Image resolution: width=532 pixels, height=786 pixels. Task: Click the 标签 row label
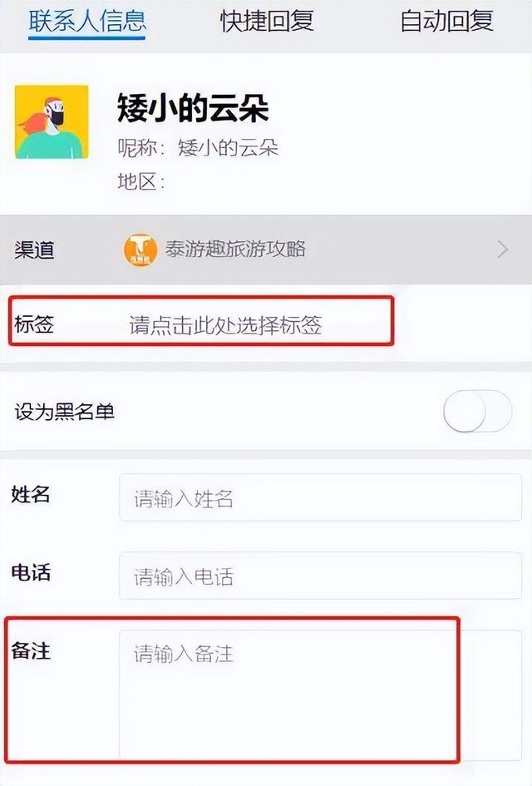(34, 324)
